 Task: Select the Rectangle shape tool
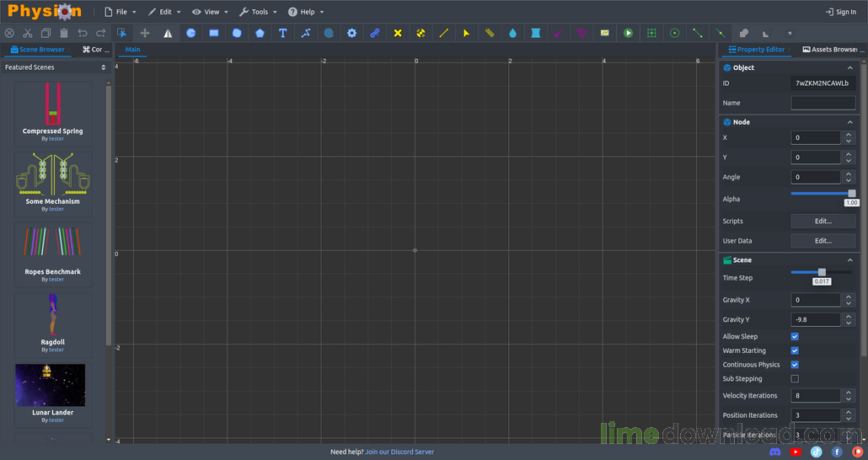(x=214, y=33)
